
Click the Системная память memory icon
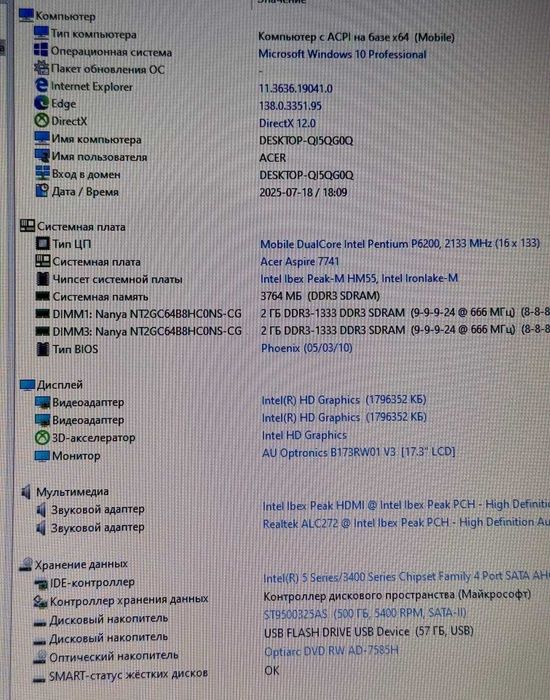(x=42, y=296)
